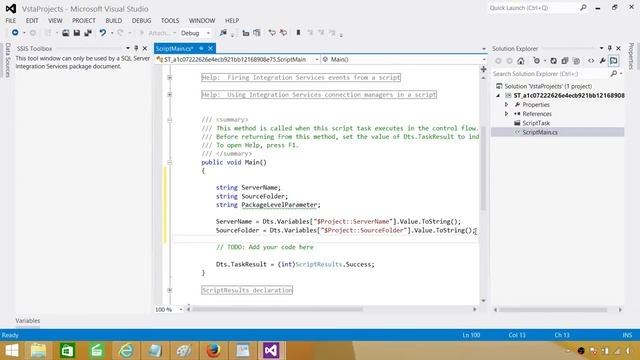The image size is (640, 360).
Task: Open the FILE menu
Action: pyautogui.click(x=11, y=20)
